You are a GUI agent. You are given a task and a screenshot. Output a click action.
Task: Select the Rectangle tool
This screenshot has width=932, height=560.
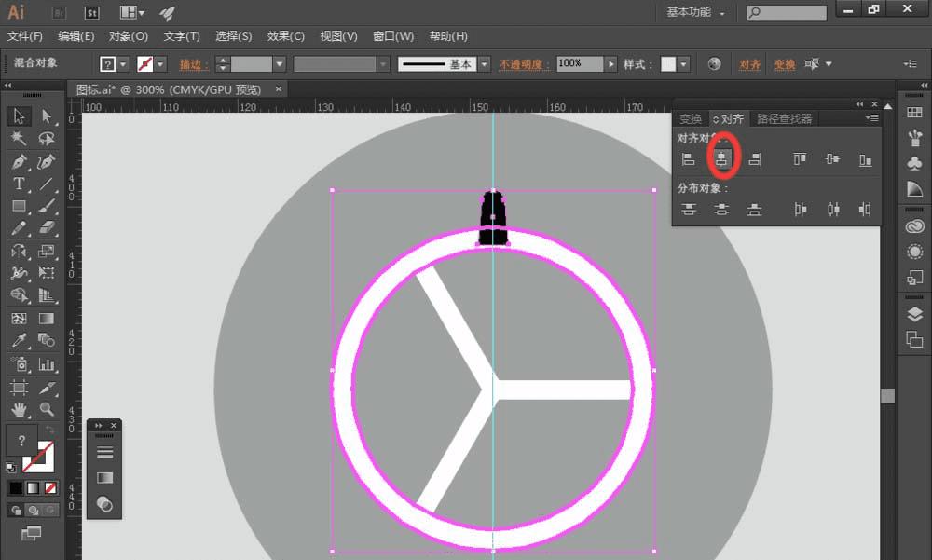pyautogui.click(x=19, y=206)
